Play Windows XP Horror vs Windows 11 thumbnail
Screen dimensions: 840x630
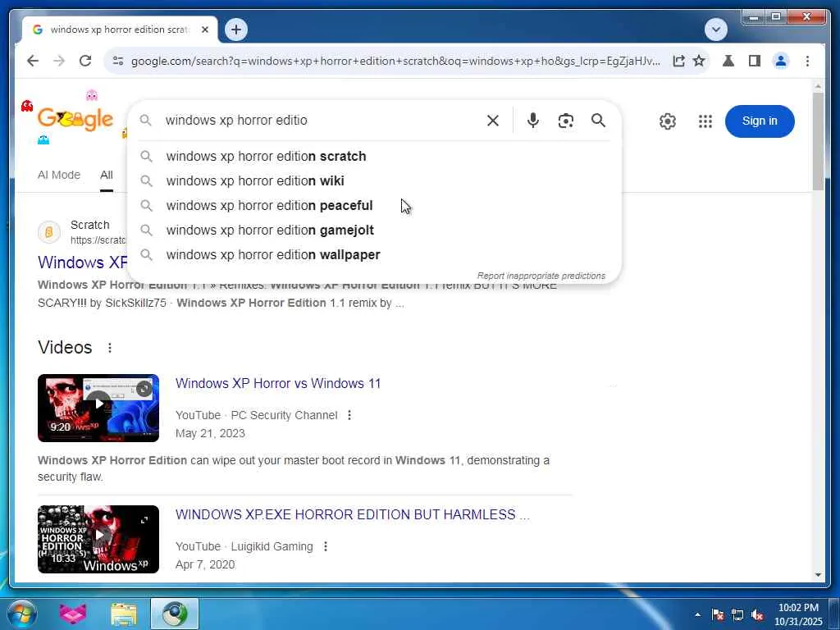click(x=98, y=409)
